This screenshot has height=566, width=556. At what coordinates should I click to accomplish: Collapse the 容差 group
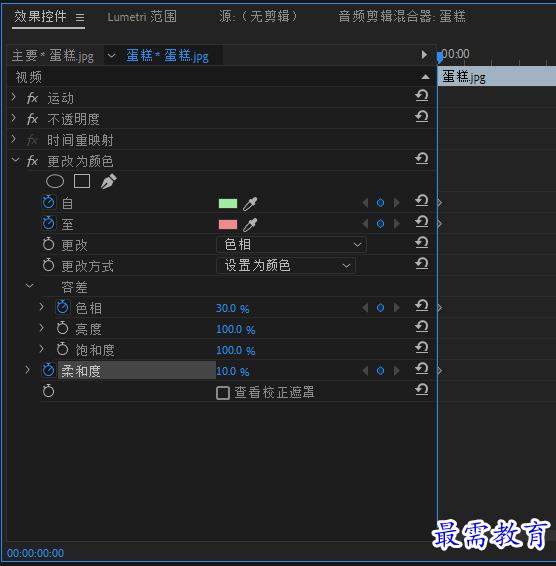[x=30, y=286]
